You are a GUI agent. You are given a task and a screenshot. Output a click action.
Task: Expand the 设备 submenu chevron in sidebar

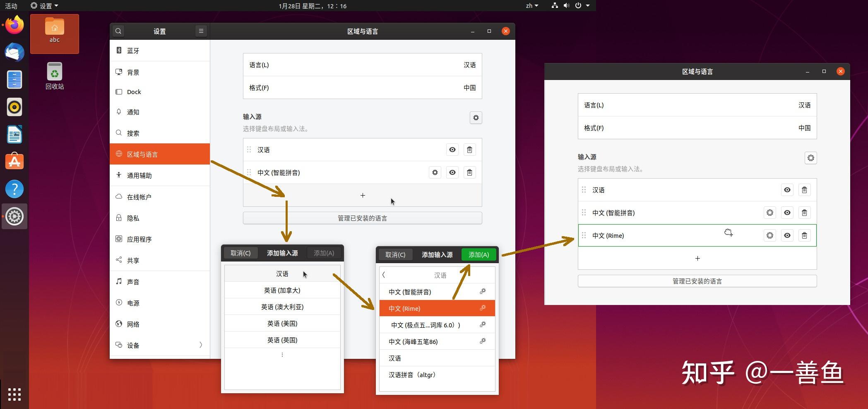pos(201,345)
